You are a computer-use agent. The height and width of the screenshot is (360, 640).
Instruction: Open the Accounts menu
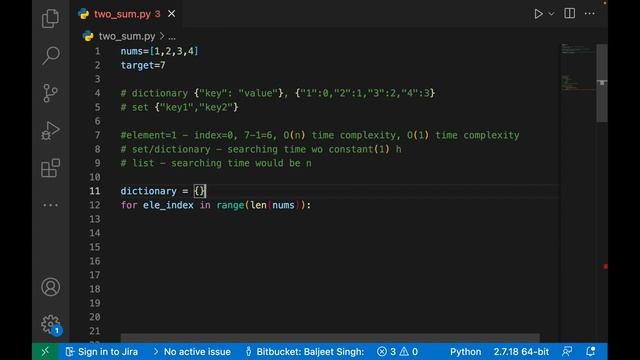tap(50, 287)
